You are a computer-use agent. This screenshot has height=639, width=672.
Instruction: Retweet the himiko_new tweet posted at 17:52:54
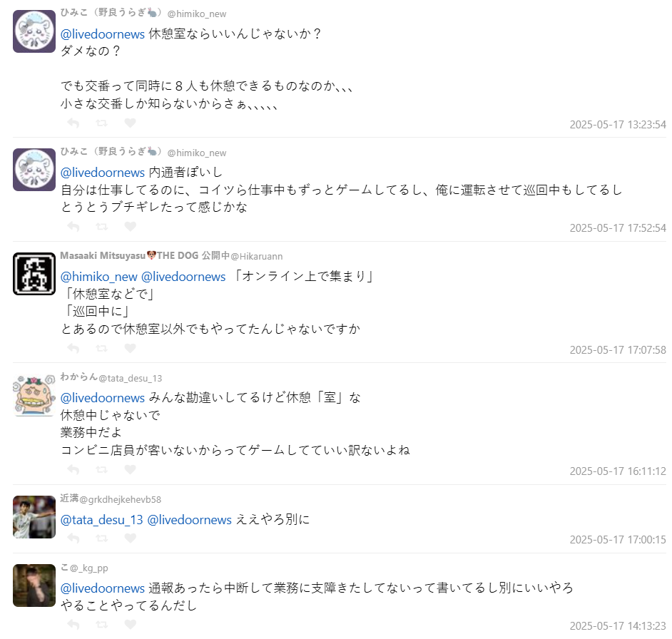click(x=101, y=227)
